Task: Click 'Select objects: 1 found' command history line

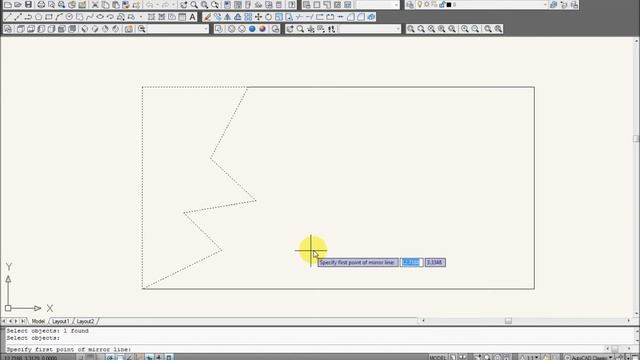Action: pyautogui.click(x=47, y=331)
